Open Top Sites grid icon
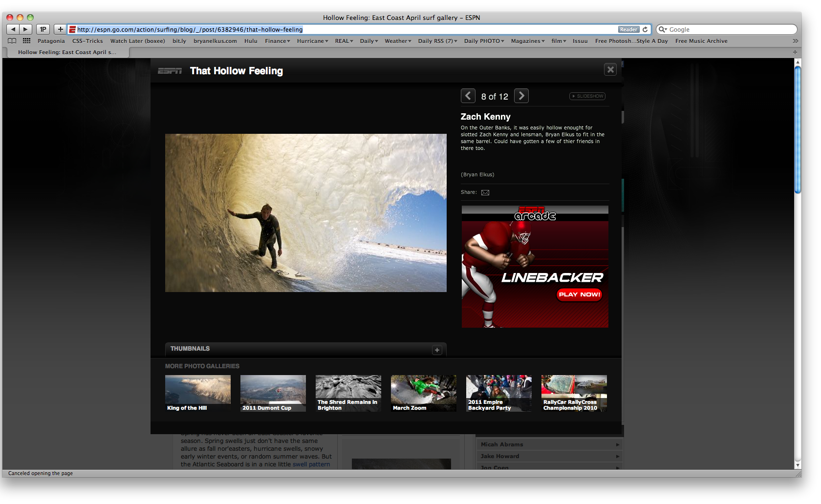The image size is (821, 504). point(26,41)
